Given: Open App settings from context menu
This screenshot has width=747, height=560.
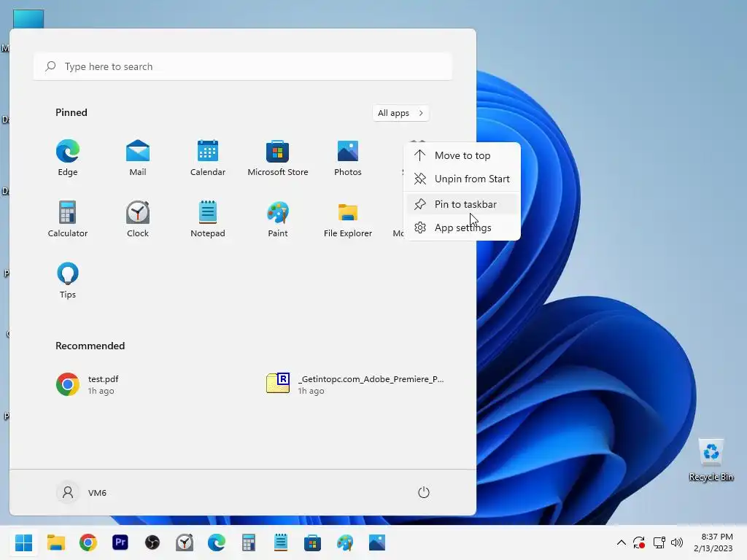Looking at the screenshot, I should pos(462,227).
